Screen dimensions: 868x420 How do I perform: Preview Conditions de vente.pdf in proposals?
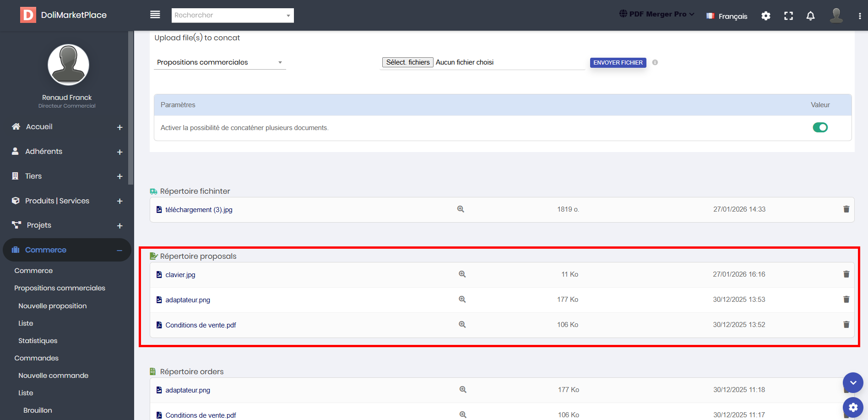(x=462, y=325)
